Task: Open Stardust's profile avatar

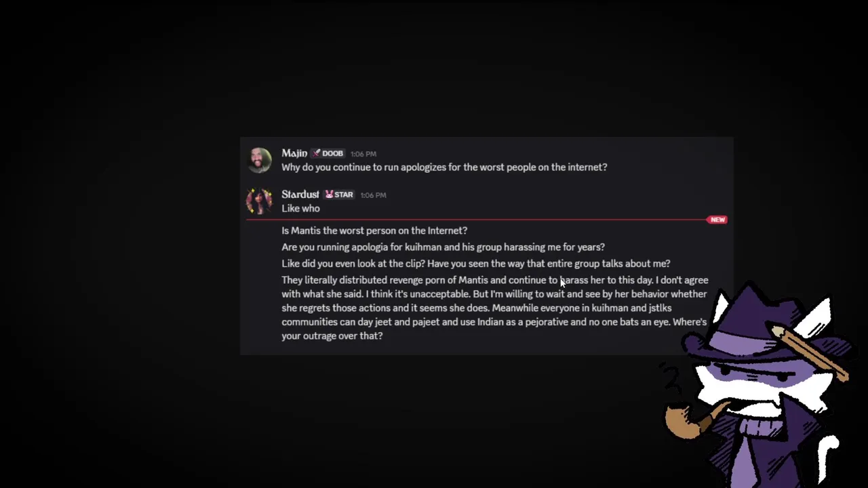Action: point(259,201)
